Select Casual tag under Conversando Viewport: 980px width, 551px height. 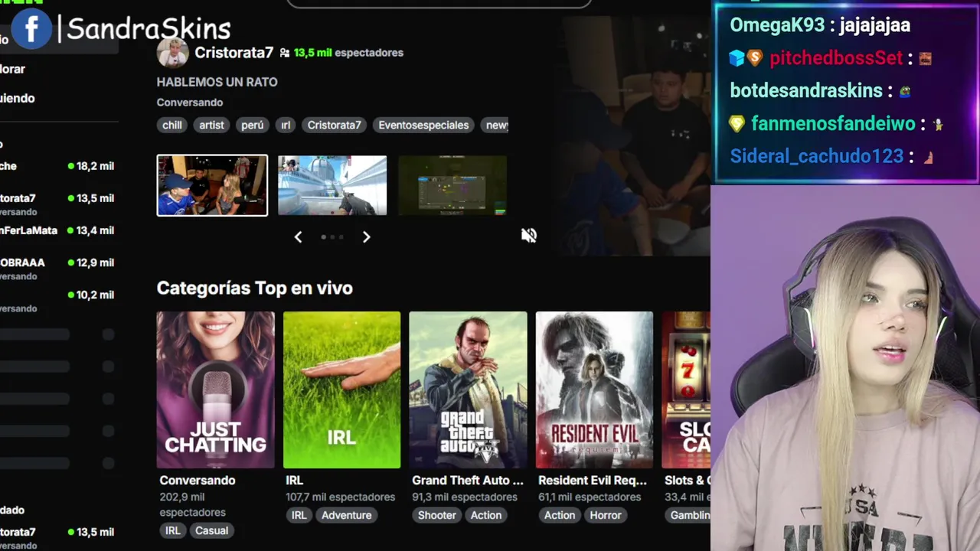click(x=211, y=530)
